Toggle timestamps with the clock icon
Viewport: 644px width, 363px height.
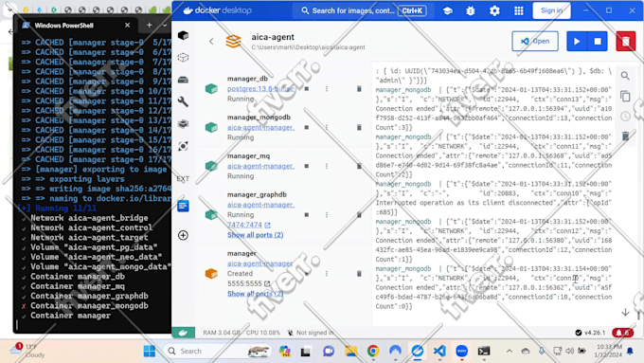[x=625, y=117]
